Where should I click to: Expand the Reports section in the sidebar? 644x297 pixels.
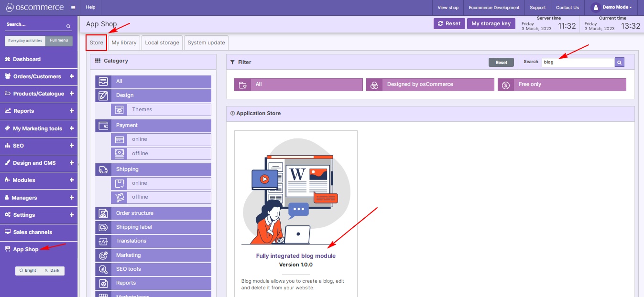click(x=72, y=111)
